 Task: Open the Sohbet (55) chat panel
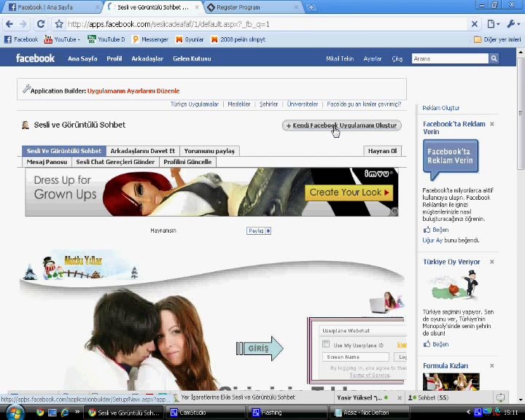click(x=428, y=397)
